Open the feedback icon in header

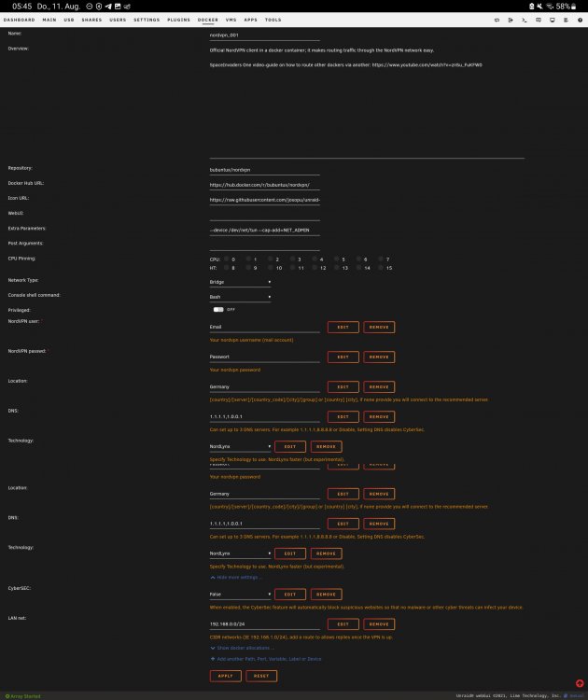click(x=539, y=21)
